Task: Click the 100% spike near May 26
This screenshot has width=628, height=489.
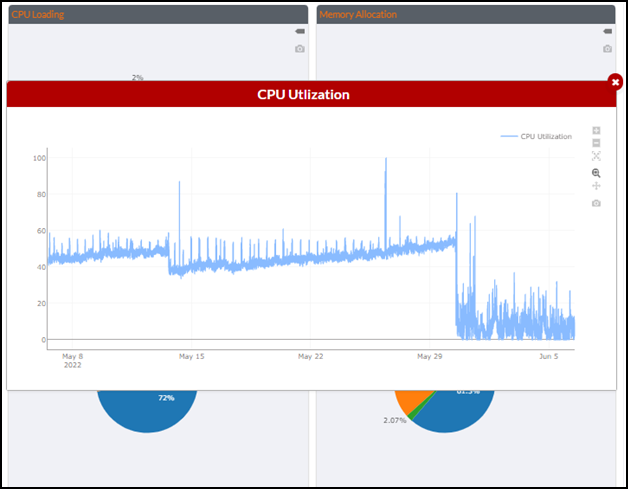Action: coord(386,159)
